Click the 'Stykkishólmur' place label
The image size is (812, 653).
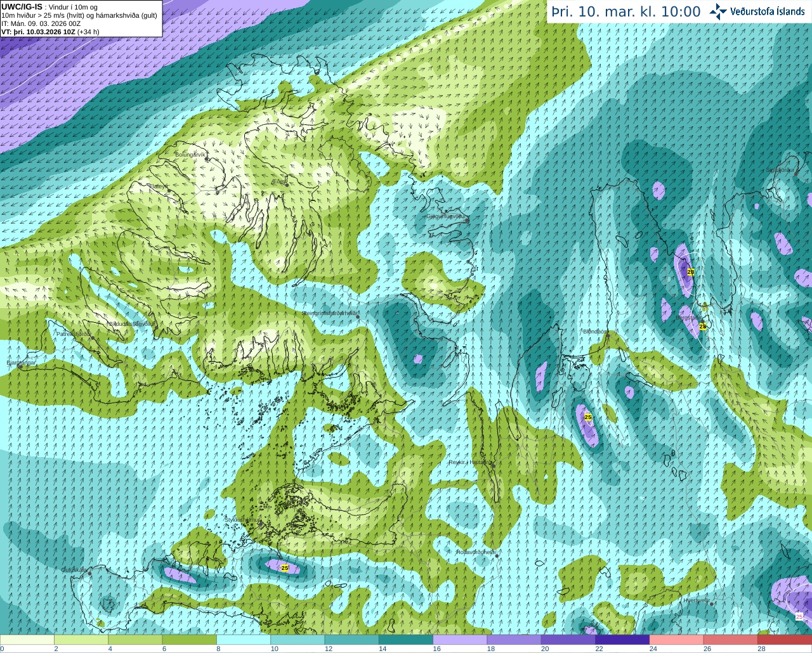point(242,520)
